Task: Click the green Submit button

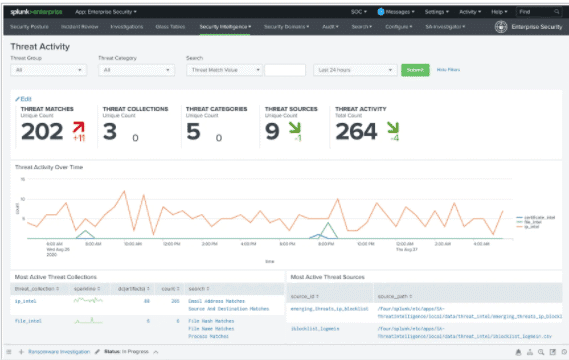Action: pyautogui.click(x=415, y=70)
